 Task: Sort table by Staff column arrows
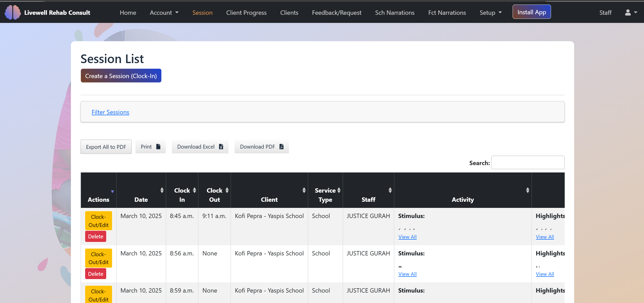[x=390, y=190]
